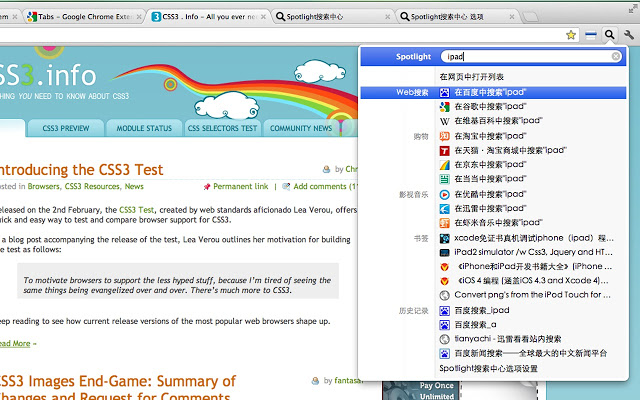
Task: Click the globe icon beside Convert png's bookmark
Action: (444, 295)
